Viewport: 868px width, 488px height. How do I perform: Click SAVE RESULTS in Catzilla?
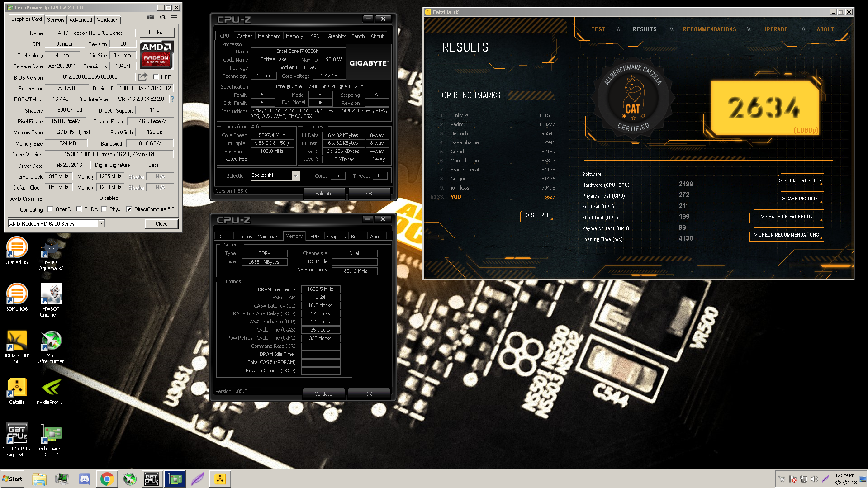(800, 199)
